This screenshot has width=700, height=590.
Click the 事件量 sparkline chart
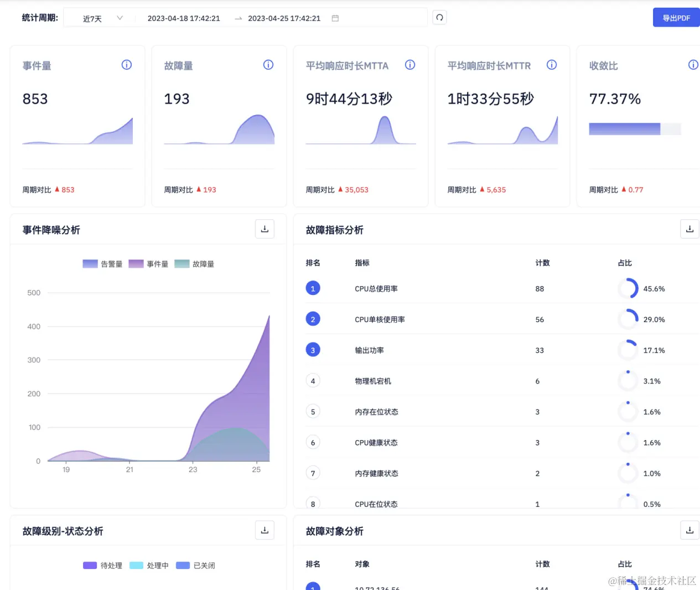77,131
